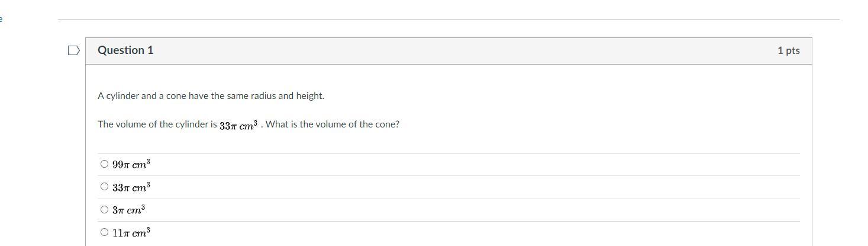Click the "99π cm³" answer label text
868x246 pixels.
[131, 164]
